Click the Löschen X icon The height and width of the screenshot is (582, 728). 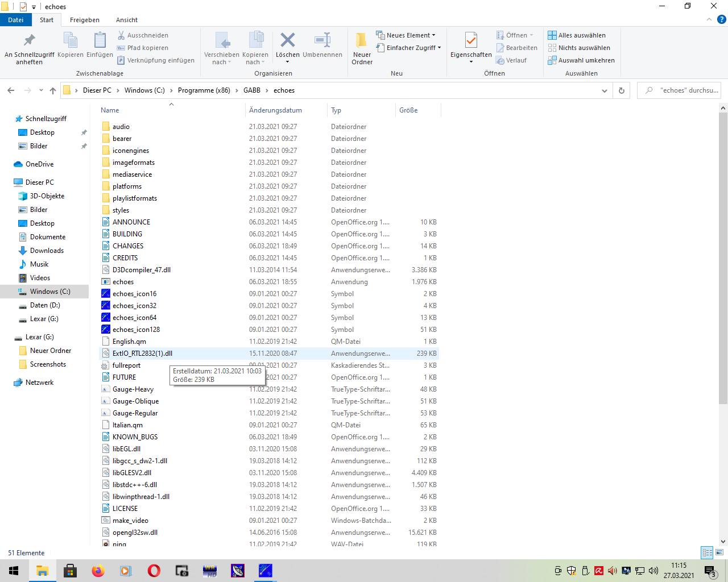pos(288,45)
